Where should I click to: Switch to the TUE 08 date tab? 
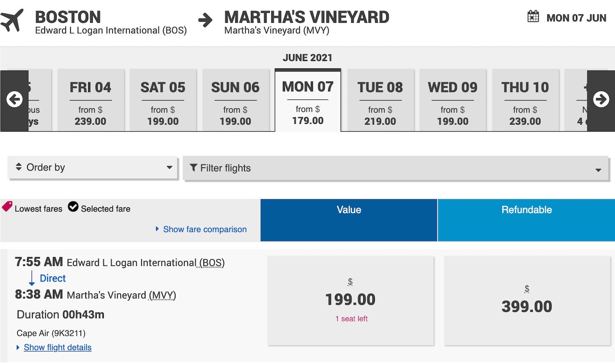(380, 101)
